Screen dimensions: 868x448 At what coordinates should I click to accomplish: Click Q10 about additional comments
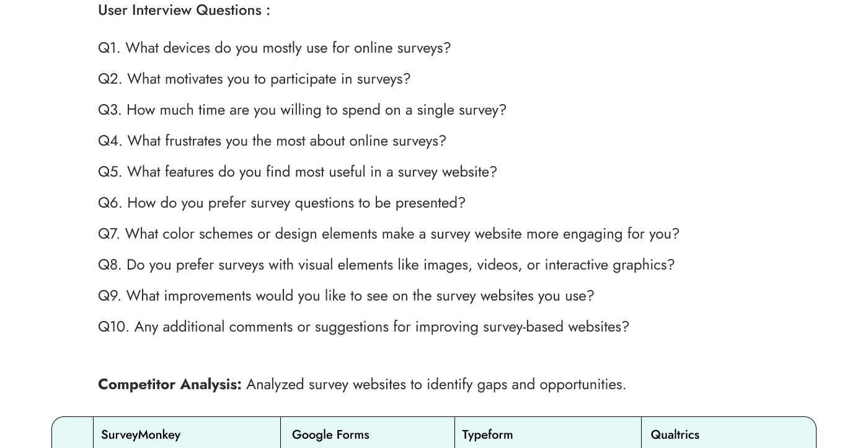[363, 327]
